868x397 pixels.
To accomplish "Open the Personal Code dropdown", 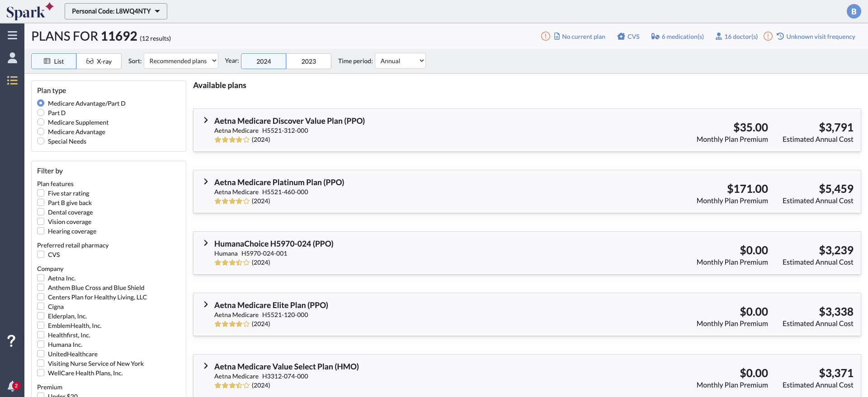I will (116, 11).
